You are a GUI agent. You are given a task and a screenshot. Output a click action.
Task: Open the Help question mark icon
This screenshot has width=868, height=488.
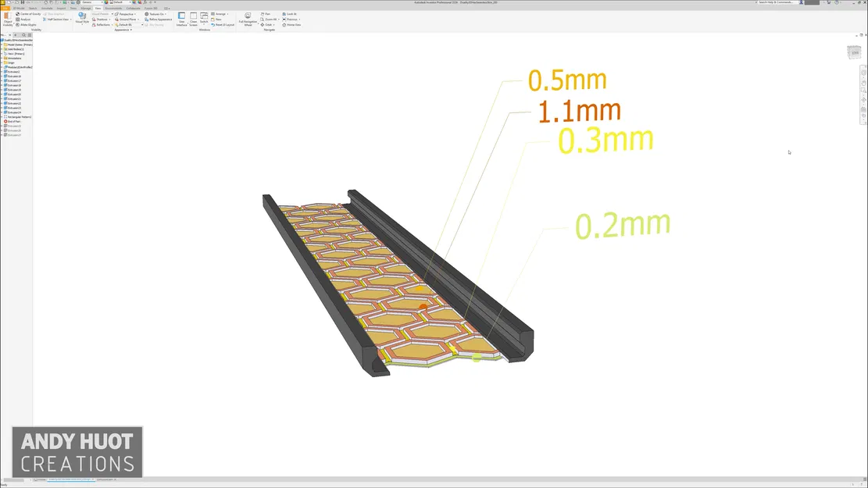837,2
